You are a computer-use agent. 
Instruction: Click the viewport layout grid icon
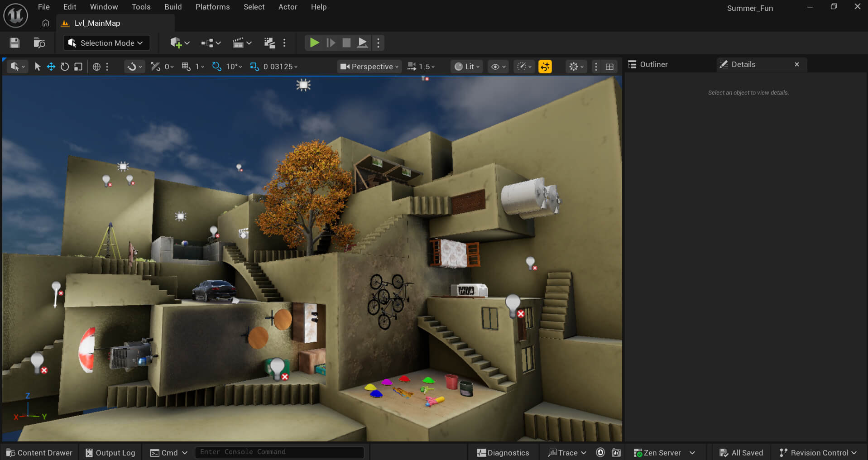tap(610, 67)
